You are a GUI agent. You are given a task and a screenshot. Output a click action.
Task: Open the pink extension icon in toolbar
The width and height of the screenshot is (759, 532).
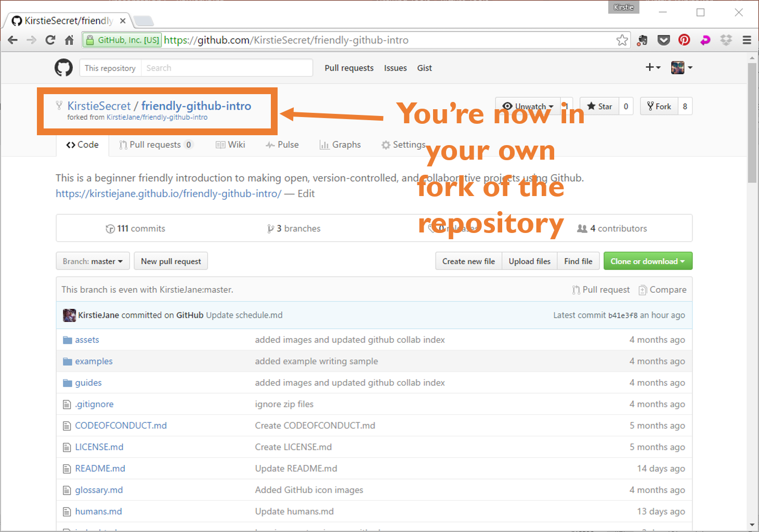click(705, 40)
